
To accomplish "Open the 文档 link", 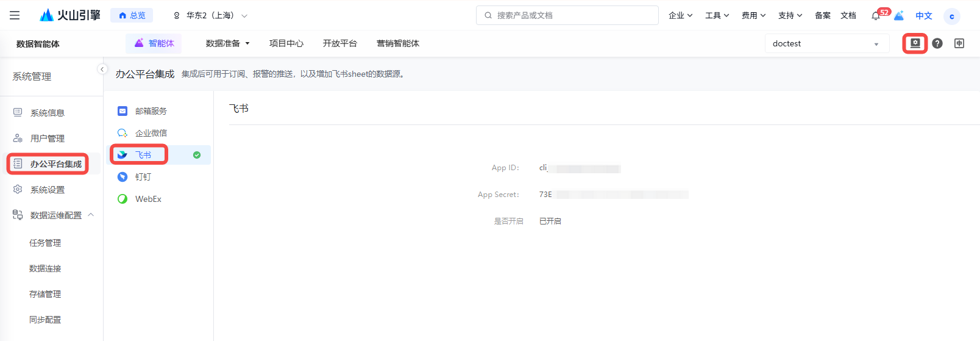I will point(848,15).
